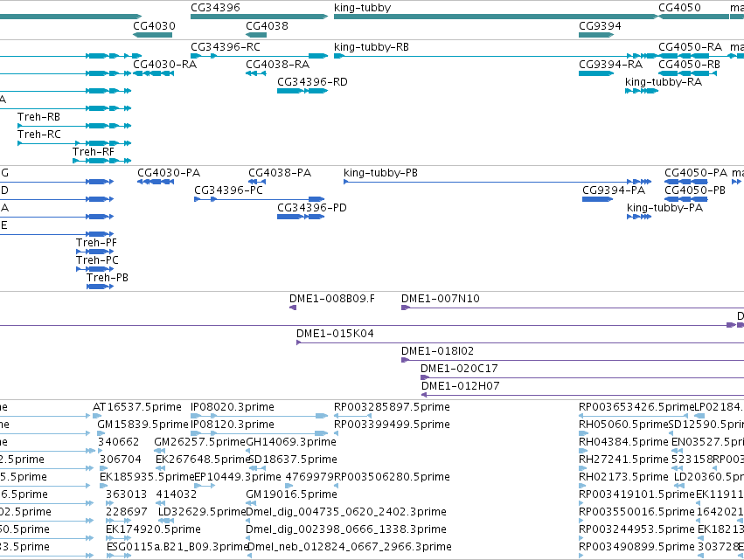Click protein king-tubby-PA label
The height and width of the screenshot is (560, 744).
coord(664,208)
